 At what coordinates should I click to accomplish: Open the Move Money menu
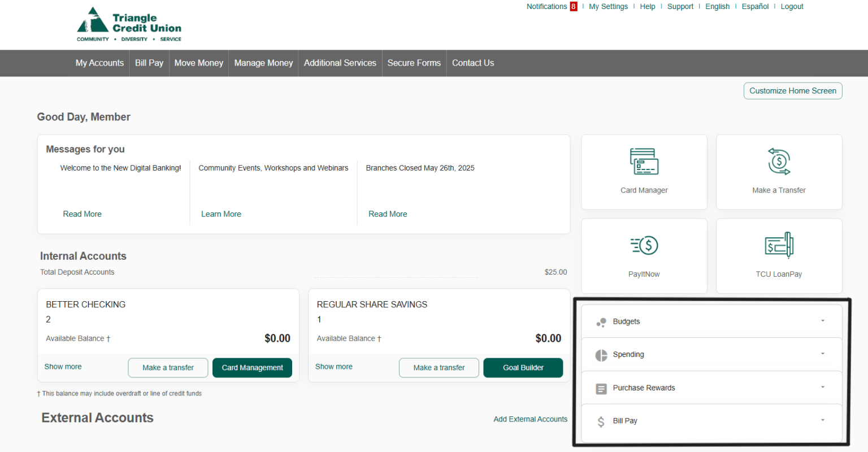198,63
